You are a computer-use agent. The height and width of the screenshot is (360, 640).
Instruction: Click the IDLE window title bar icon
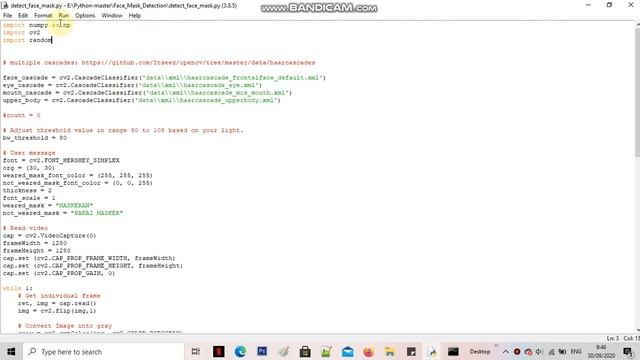coord(5,5)
